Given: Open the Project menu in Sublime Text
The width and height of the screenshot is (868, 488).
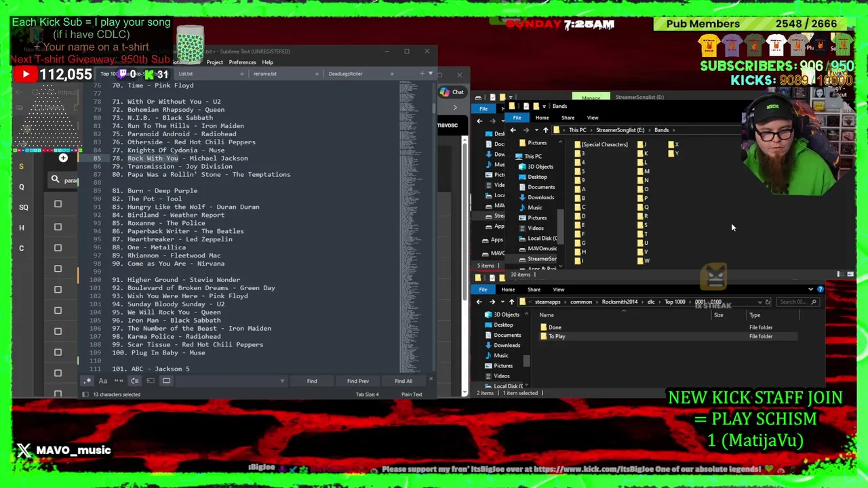Looking at the screenshot, I should 215,62.
